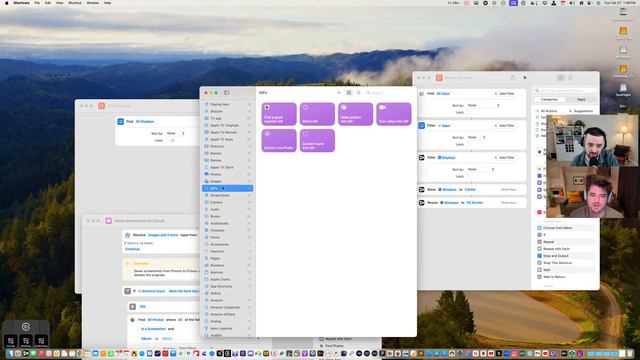Open the Extract Live Photo shortcut card
The width and height of the screenshot is (640, 360).
[279, 140]
